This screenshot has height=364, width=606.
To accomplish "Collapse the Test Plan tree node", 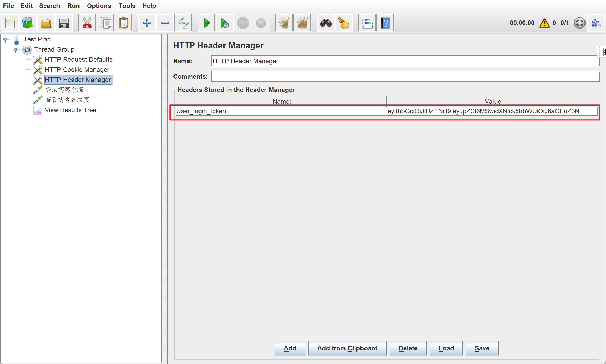I will (x=5, y=40).
